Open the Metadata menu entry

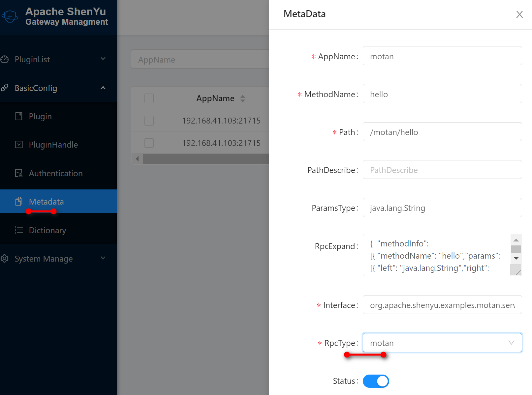tap(46, 201)
